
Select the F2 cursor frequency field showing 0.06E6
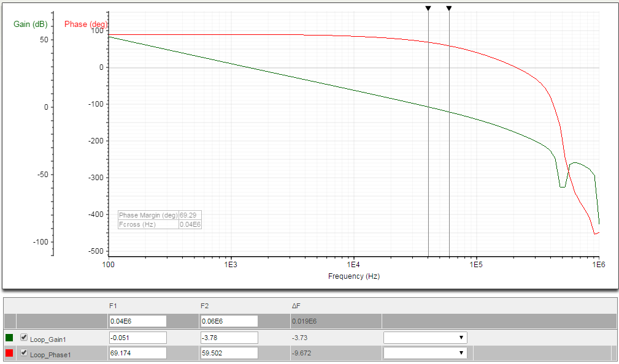tap(228, 320)
